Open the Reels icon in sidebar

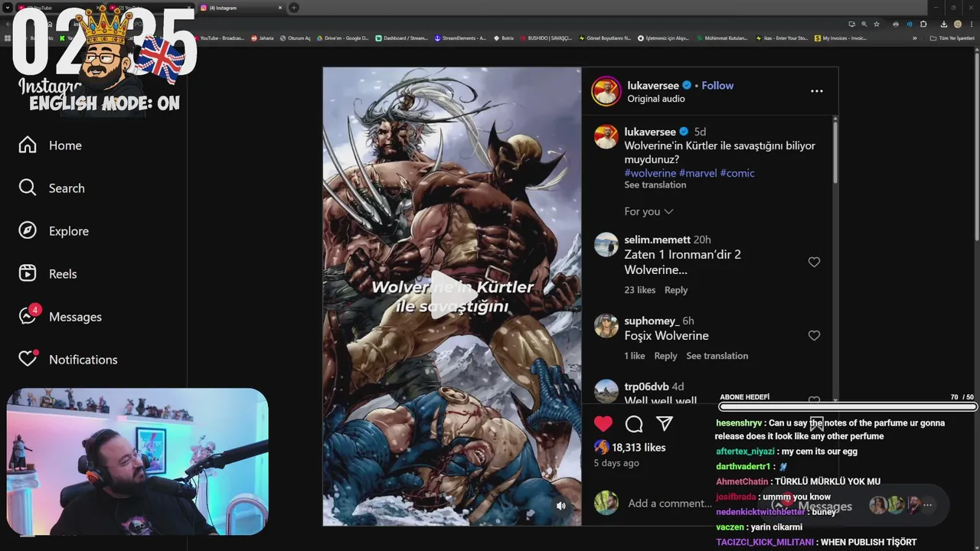28,273
